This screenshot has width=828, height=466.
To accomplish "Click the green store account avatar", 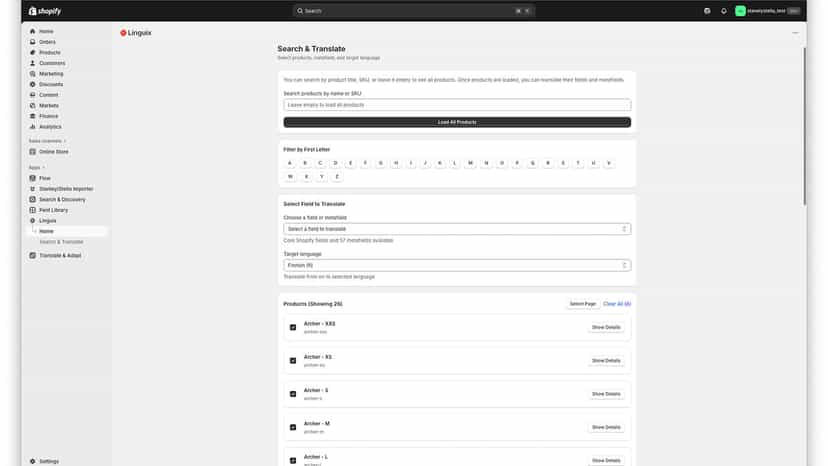I will [x=740, y=11].
